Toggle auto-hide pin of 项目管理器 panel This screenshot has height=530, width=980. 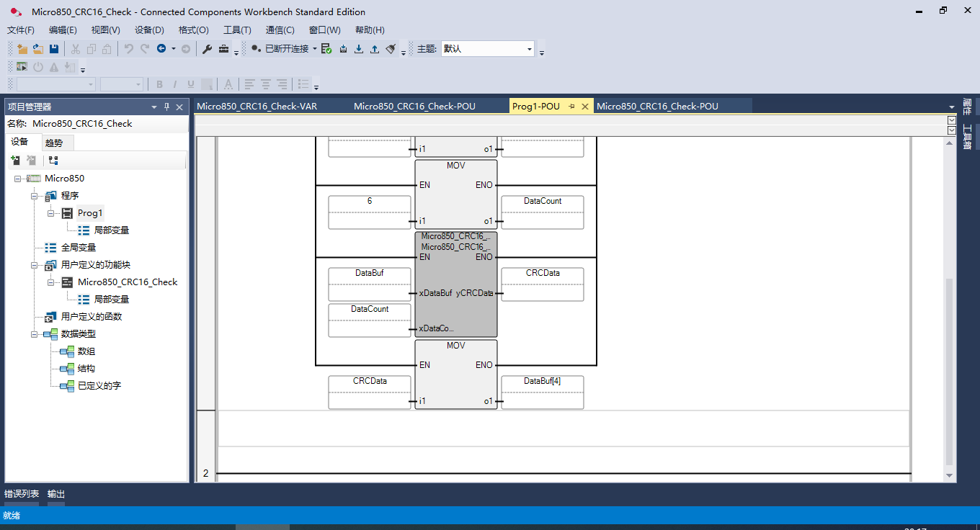point(166,107)
